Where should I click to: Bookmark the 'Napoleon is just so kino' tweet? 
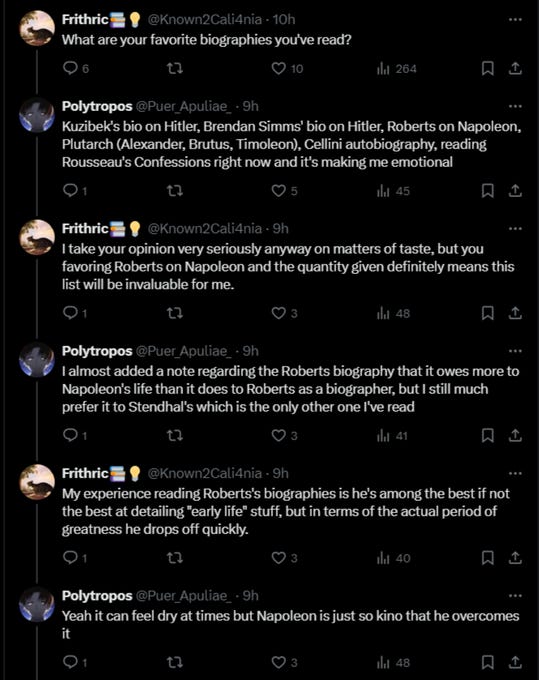(x=488, y=662)
